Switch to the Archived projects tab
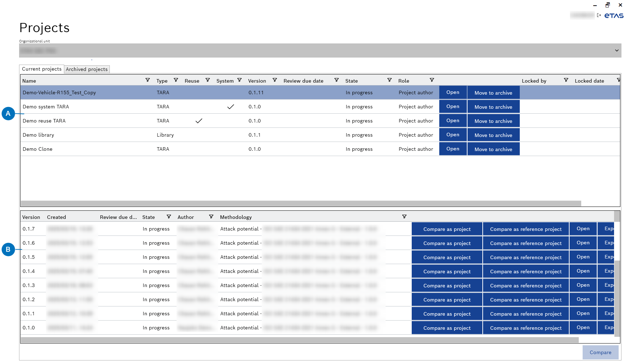625x364 pixels. (x=87, y=69)
